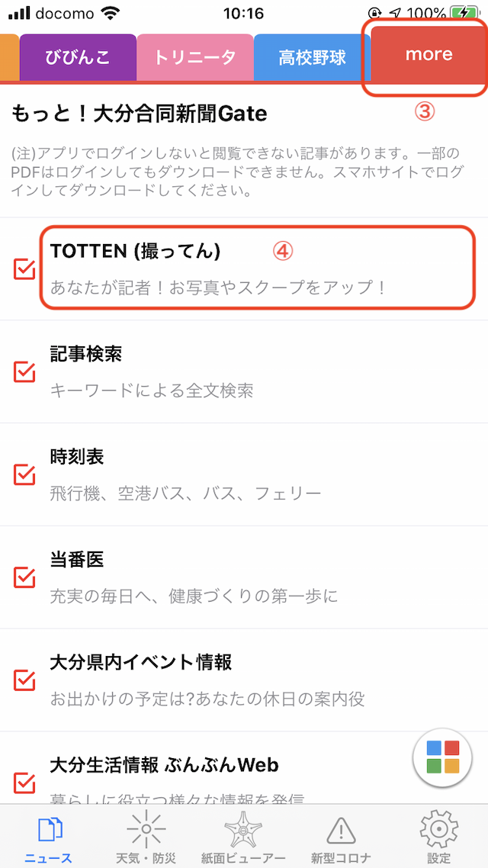
Task: Uncheck the 大分県内イベント情報 checkbox
Action: pyautogui.click(x=25, y=680)
